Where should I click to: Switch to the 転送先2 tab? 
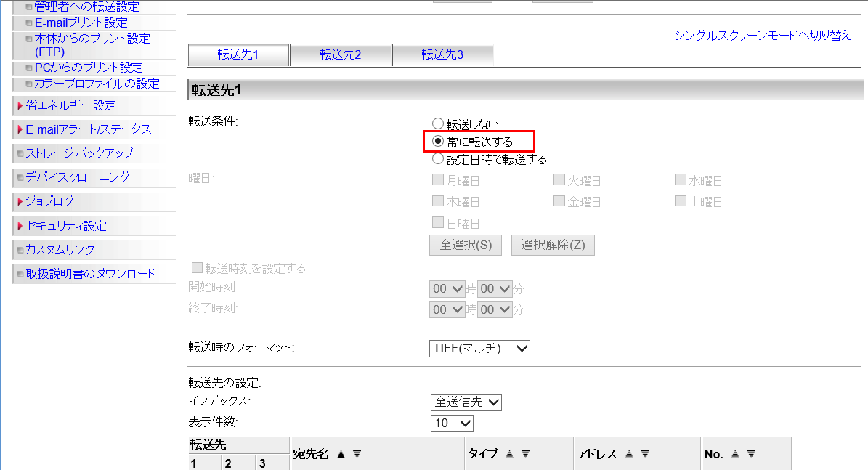pos(341,55)
